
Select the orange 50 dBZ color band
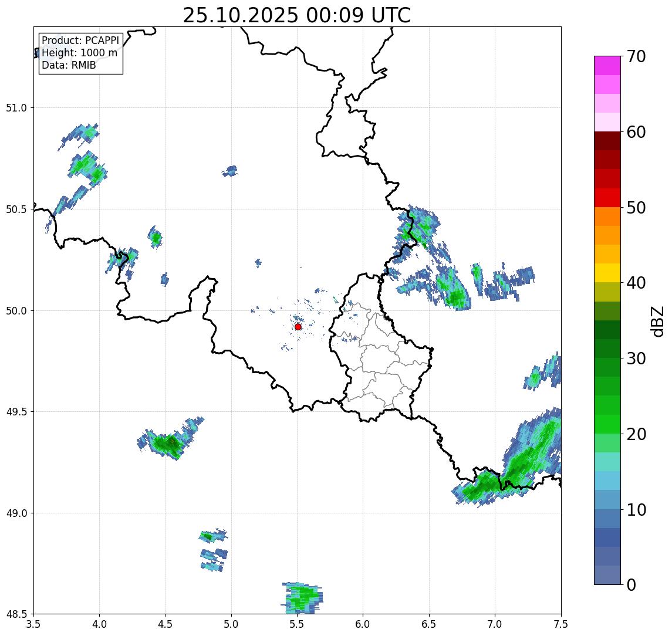pos(607,216)
